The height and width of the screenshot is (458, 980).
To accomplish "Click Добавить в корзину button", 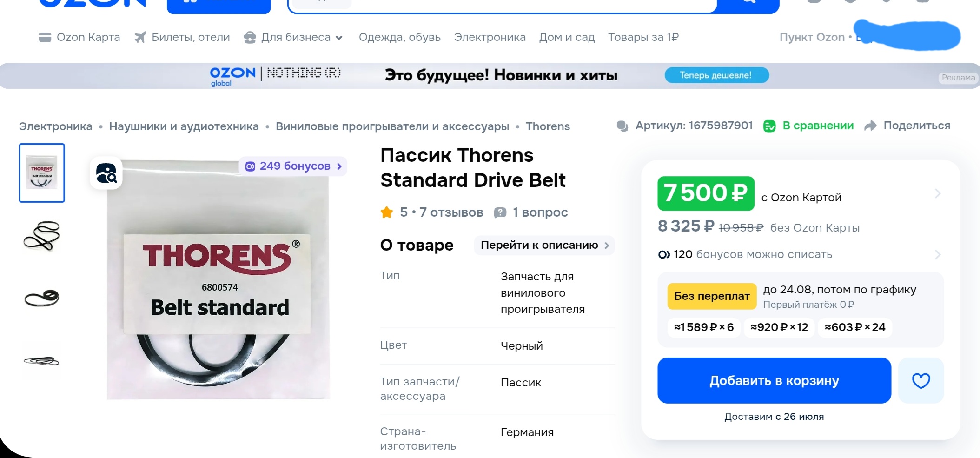I will pyautogui.click(x=774, y=380).
